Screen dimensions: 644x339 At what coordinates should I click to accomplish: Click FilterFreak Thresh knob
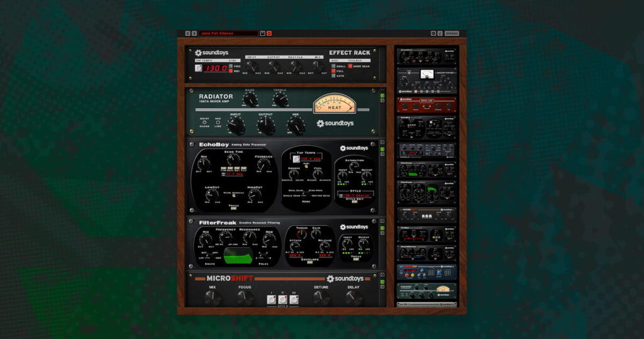pos(302,235)
